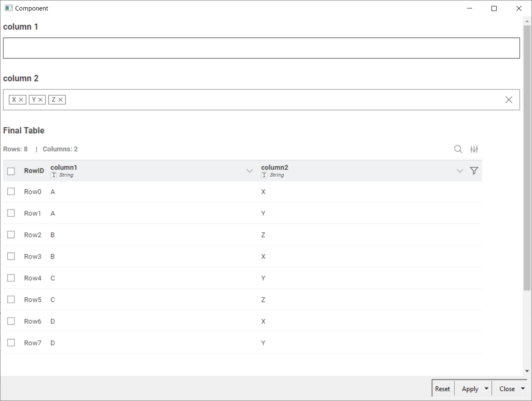The image size is (532, 401).
Task: Tick the Row7 checkbox
Action: coord(11,343)
